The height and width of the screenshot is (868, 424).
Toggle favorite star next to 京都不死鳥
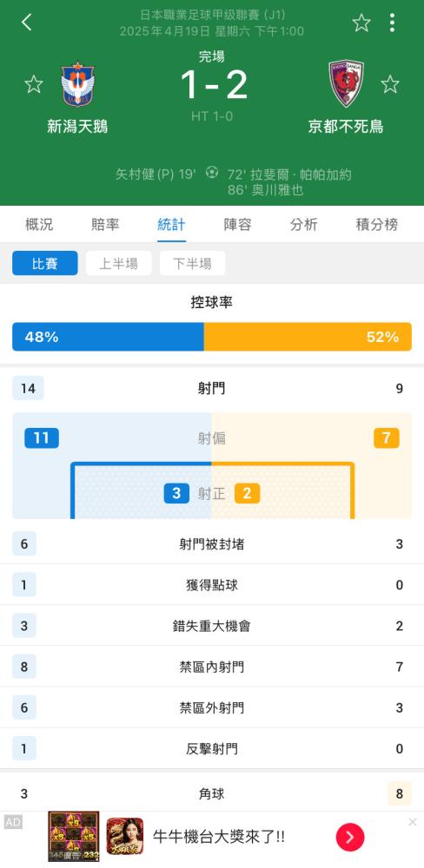coord(390,84)
